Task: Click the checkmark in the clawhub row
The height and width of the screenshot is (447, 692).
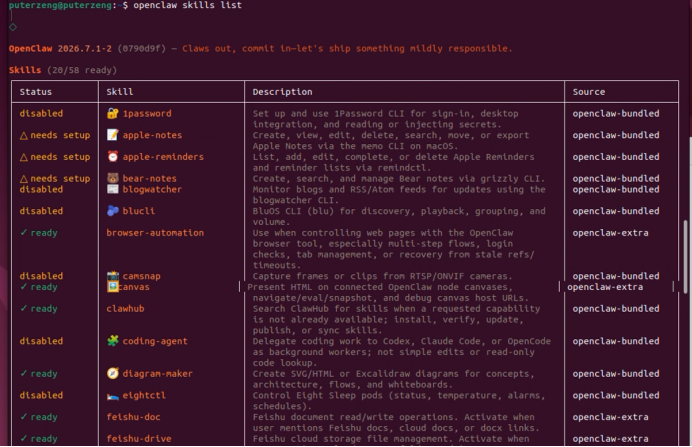Action: coord(23,308)
